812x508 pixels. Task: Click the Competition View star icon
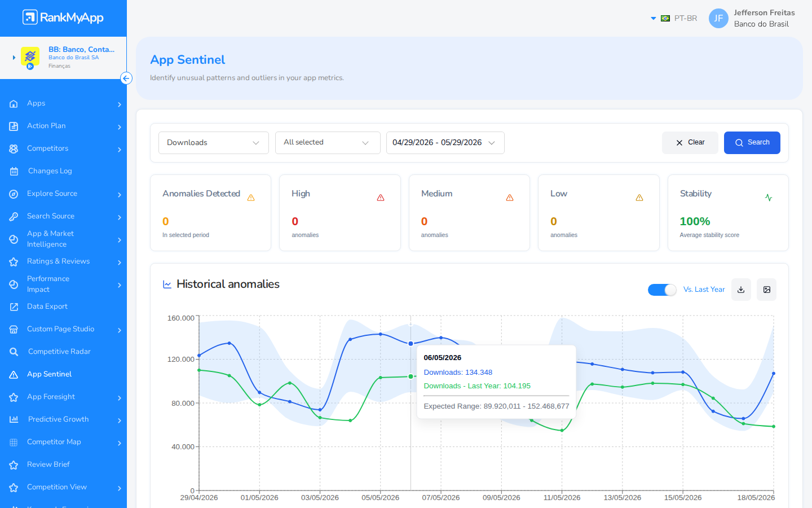point(14,488)
